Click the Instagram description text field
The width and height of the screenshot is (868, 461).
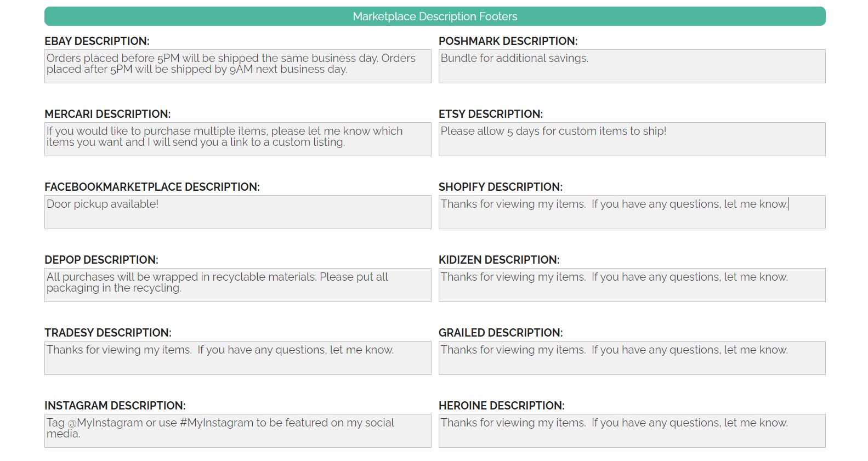pos(237,431)
